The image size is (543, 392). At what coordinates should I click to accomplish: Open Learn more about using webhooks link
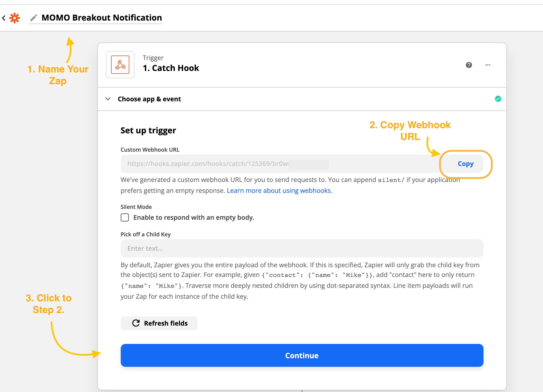(x=279, y=191)
